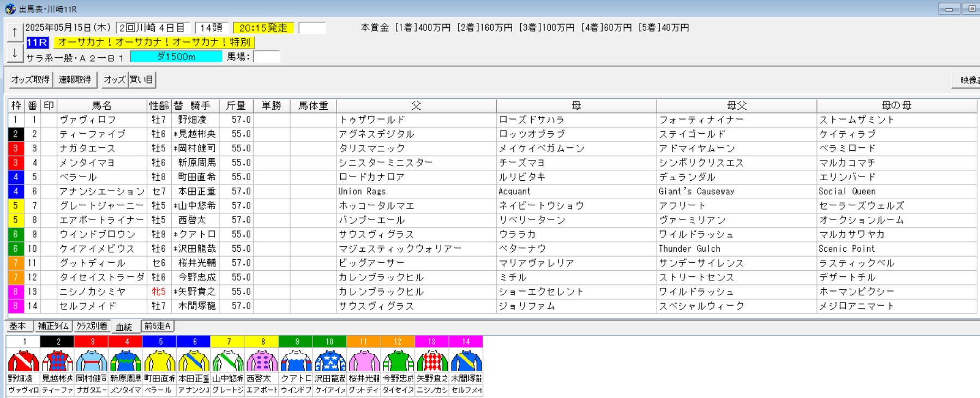This screenshot has width=980, height=398.
Task: Click the silk icon for number 14 木間塚龍
Action: (x=466, y=361)
